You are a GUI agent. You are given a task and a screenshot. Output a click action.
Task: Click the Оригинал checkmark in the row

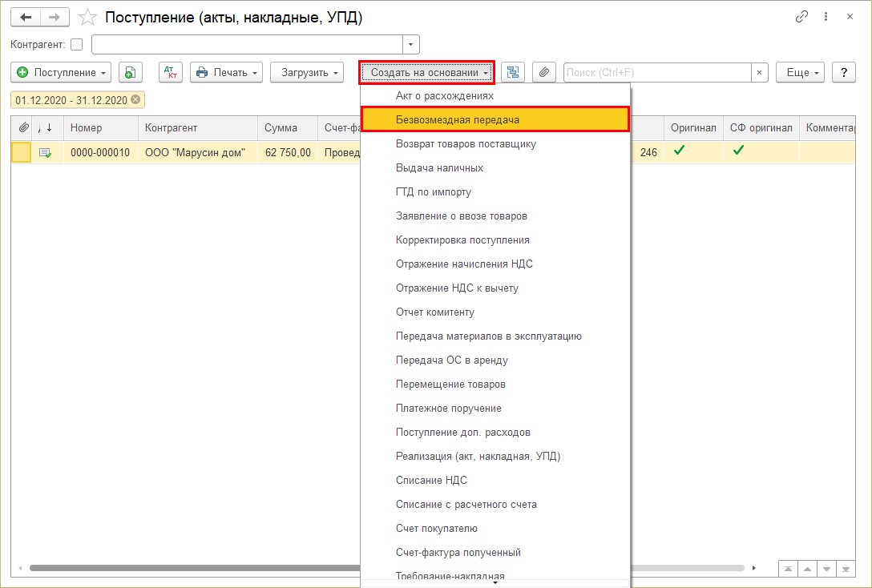pyautogui.click(x=679, y=150)
